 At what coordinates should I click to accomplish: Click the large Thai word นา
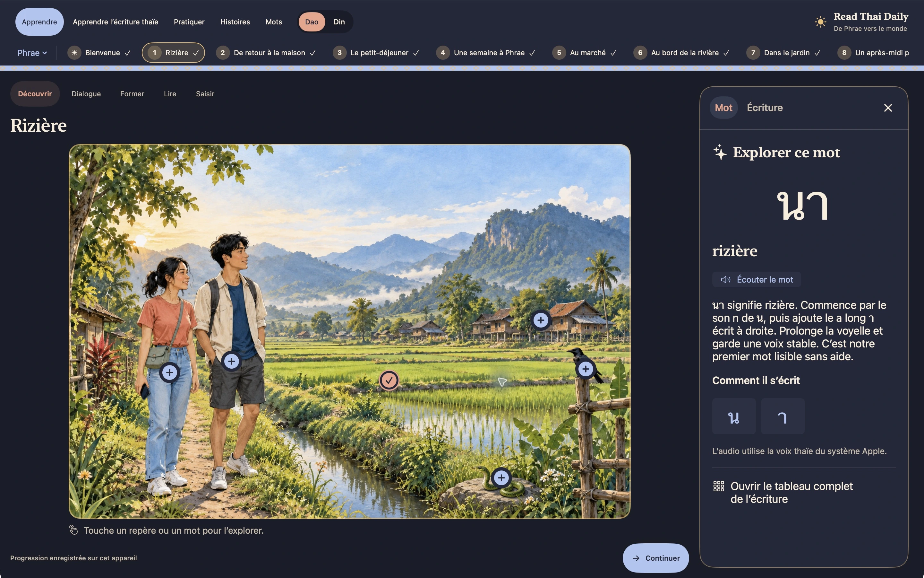tap(802, 206)
